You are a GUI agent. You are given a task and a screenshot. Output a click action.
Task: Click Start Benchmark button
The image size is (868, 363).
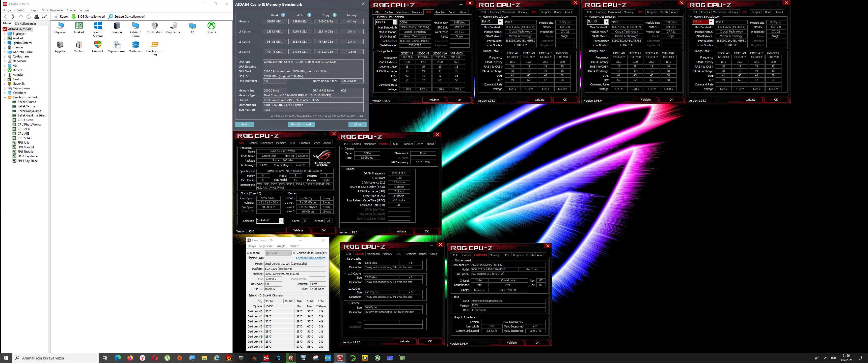(x=301, y=124)
